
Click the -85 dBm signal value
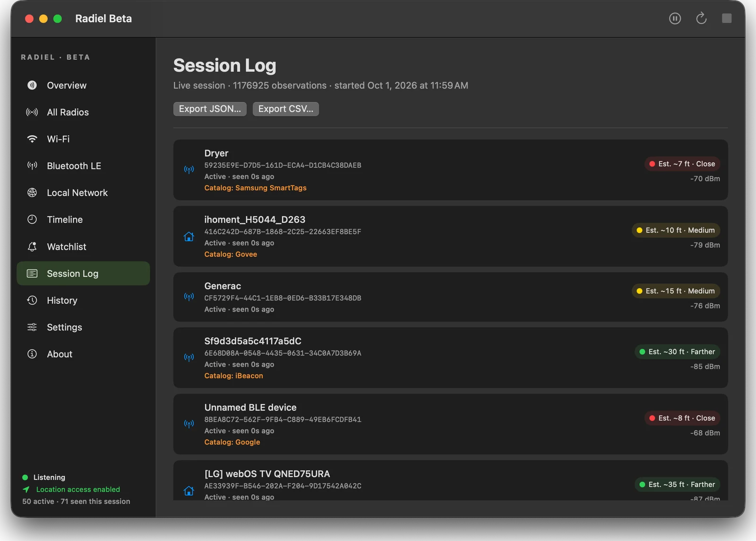[705, 366]
